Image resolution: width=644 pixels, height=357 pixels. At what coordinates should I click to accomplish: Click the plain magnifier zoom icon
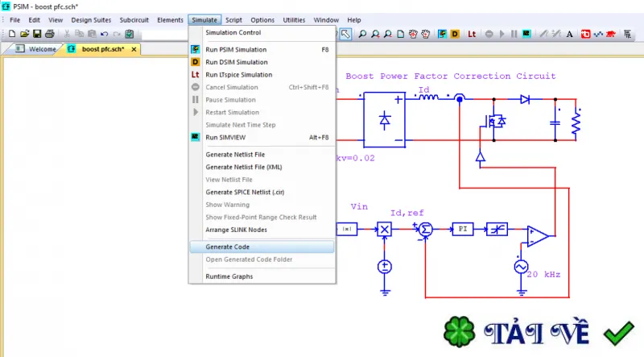tap(362, 34)
